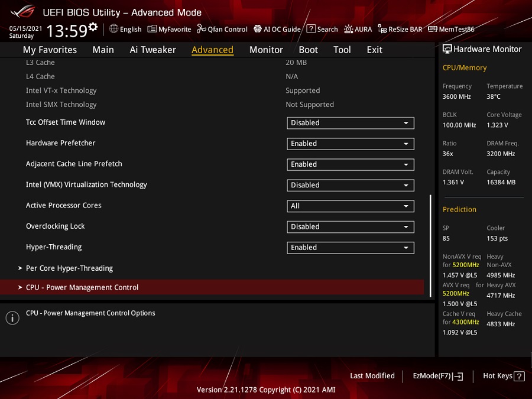Screen dimensions: 532x399
Task: Open Tcc Offset Time Window dropdown
Action: click(350, 123)
